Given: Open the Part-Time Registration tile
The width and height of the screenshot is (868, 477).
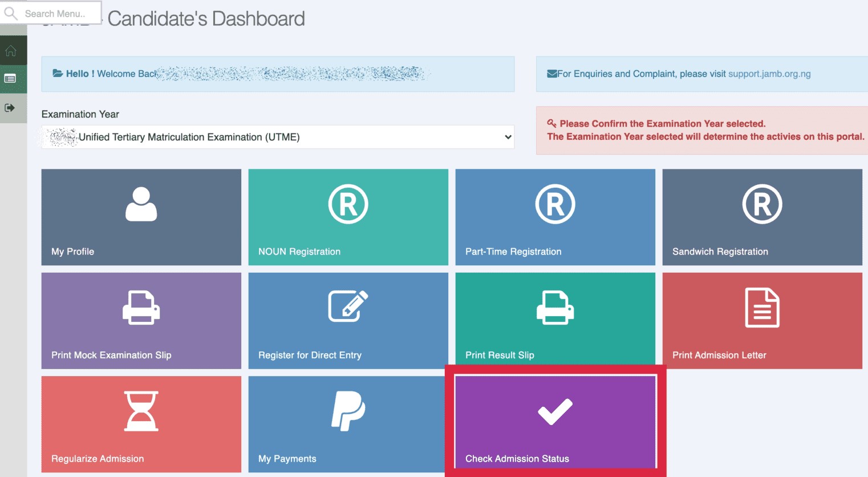Looking at the screenshot, I should (x=555, y=217).
